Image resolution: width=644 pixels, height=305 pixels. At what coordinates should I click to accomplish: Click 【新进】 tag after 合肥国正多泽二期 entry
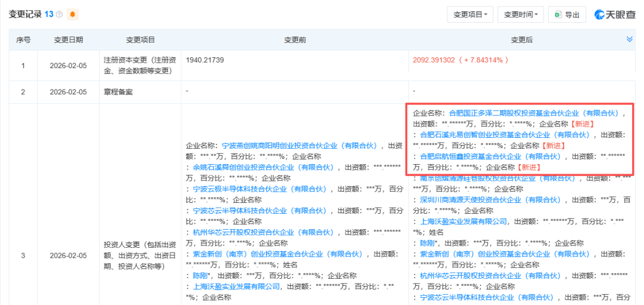click(581, 124)
